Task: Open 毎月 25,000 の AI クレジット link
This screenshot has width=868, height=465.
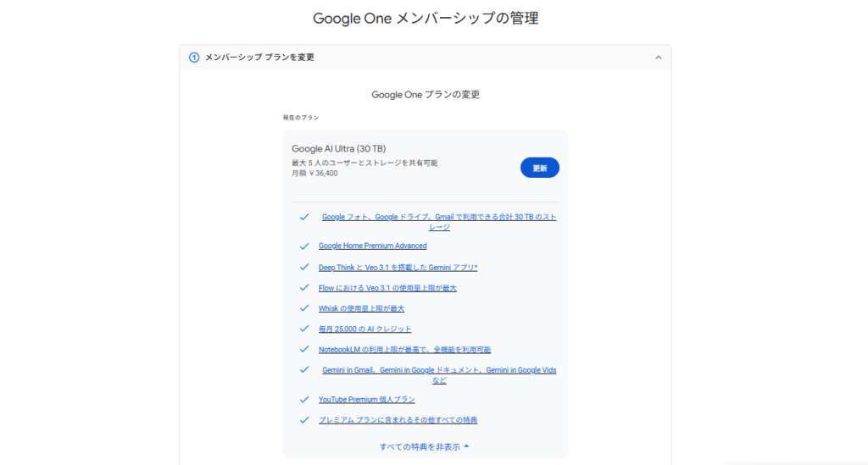Action: (364, 329)
